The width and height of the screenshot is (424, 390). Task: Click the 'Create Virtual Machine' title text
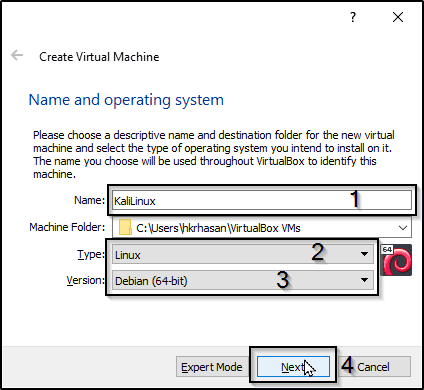point(99,57)
